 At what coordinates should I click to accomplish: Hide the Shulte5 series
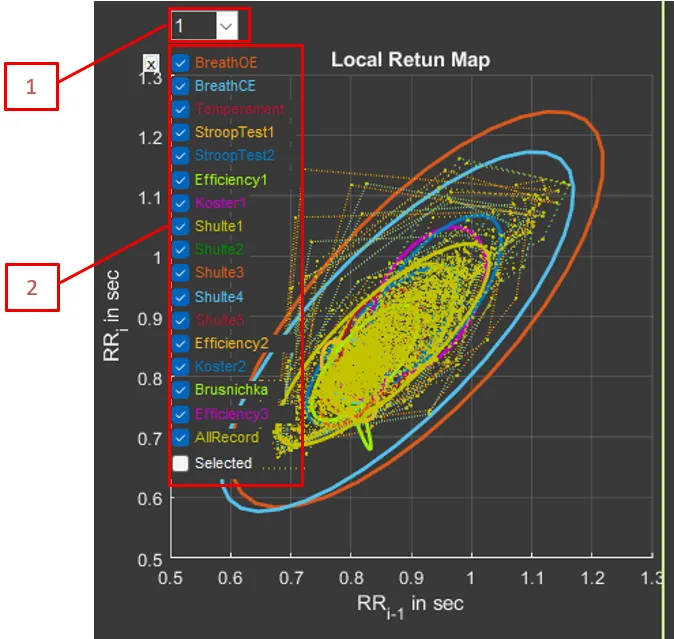coord(180,320)
